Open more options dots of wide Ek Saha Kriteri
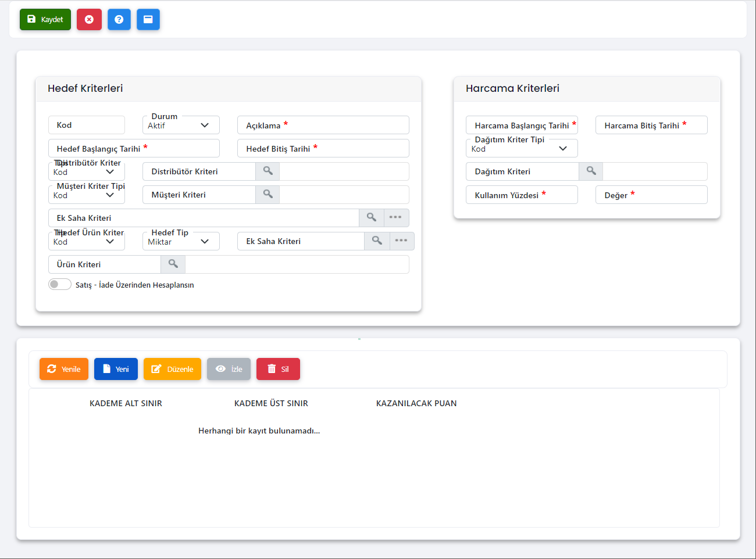The width and height of the screenshot is (756, 559). click(x=396, y=217)
